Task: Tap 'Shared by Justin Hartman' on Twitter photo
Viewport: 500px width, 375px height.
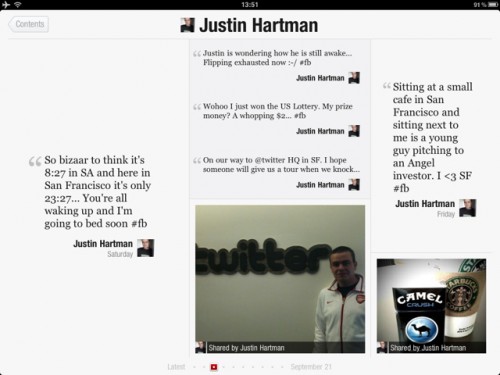Action: coord(246,348)
